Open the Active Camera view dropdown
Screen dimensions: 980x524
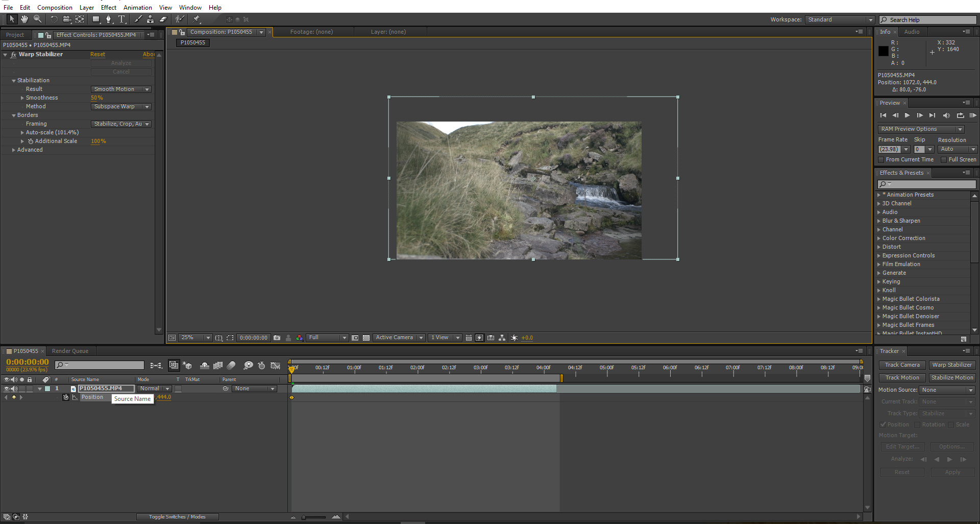point(399,338)
